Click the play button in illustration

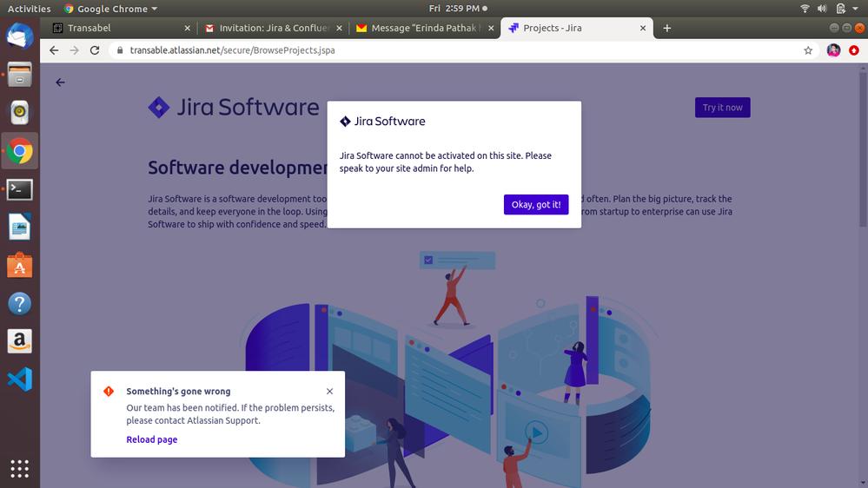(x=536, y=432)
